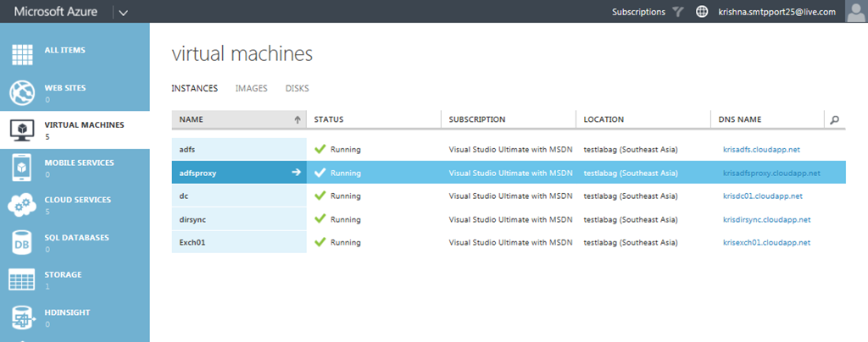This screenshot has height=342, width=868.
Task: Select the adfs virtual machine name
Action: [187, 149]
